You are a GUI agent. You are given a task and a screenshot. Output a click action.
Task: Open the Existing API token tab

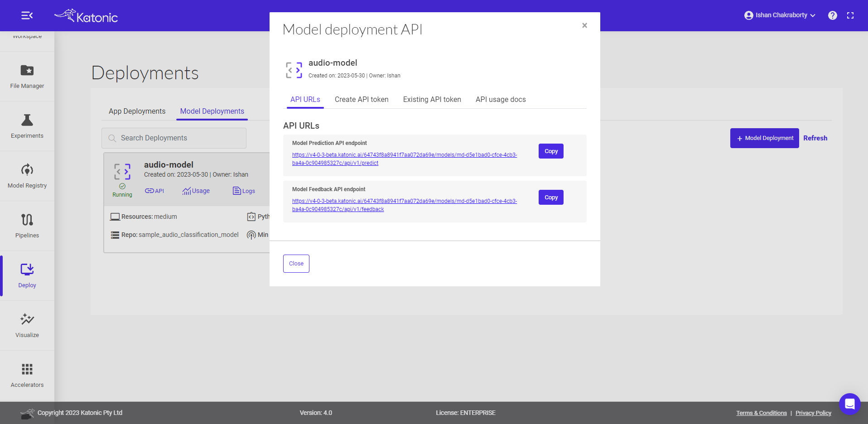tap(432, 100)
